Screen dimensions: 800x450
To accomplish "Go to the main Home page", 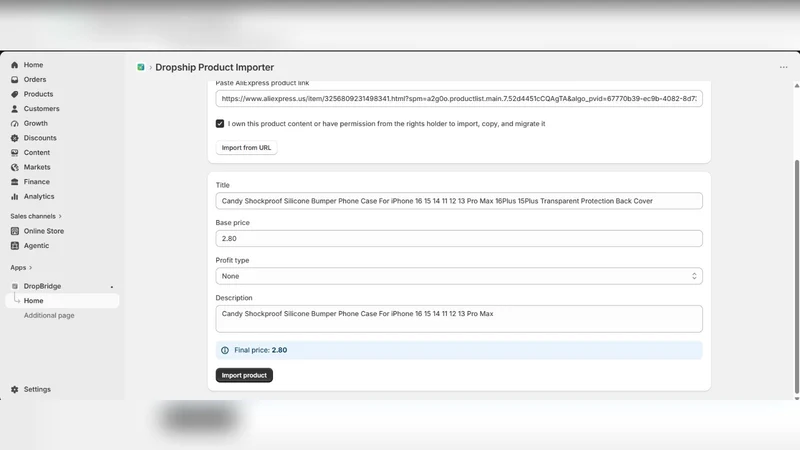I will [x=33, y=65].
